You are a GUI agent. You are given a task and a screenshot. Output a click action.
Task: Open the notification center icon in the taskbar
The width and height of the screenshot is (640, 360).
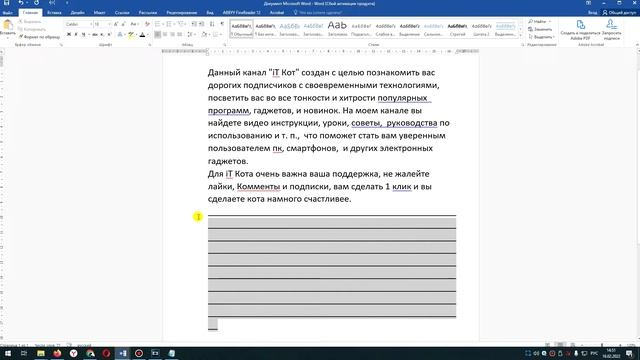tap(629, 353)
